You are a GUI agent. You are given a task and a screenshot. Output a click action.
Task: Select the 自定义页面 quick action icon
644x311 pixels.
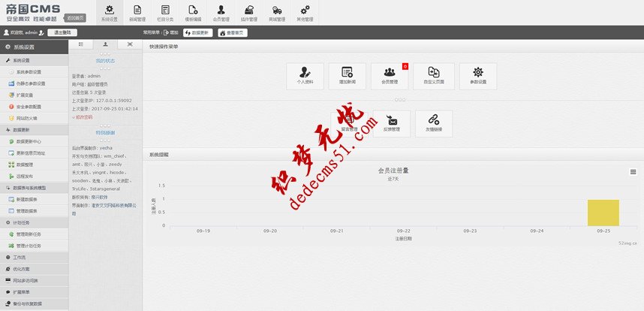pyautogui.click(x=434, y=76)
